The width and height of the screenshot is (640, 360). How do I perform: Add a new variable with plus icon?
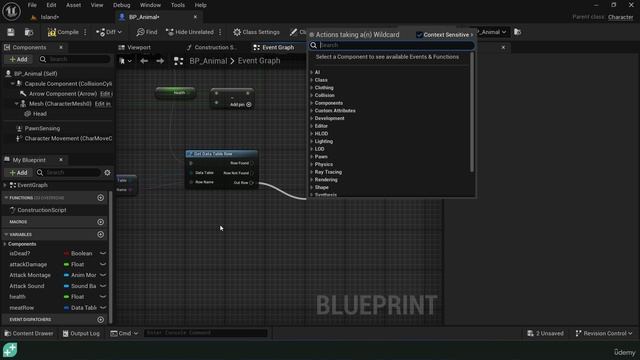pyautogui.click(x=100, y=235)
